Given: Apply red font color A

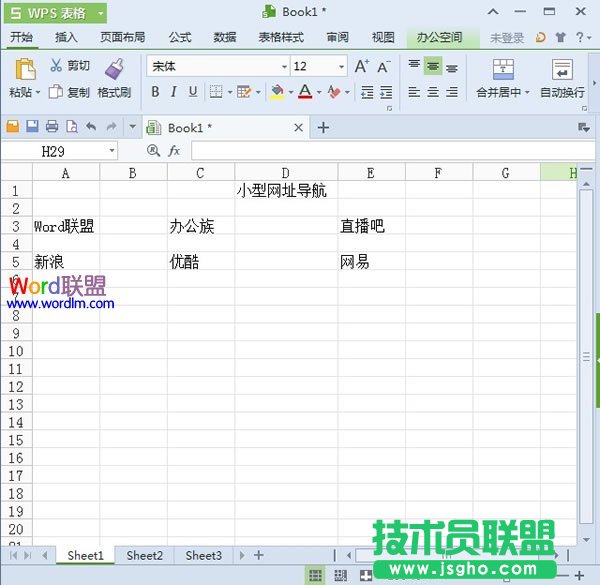Looking at the screenshot, I should click(x=305, y=92).
